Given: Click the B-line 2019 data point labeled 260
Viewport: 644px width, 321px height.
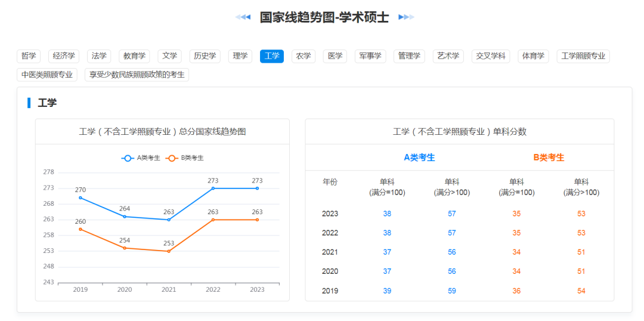Looking at the screenshot, I should coord(80,229).
